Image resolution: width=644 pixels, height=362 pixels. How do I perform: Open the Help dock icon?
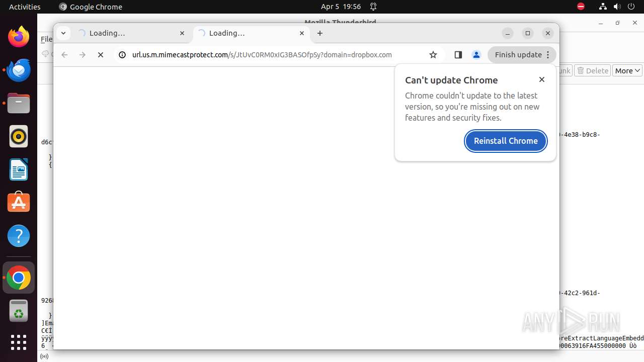[x=19, y=236]
